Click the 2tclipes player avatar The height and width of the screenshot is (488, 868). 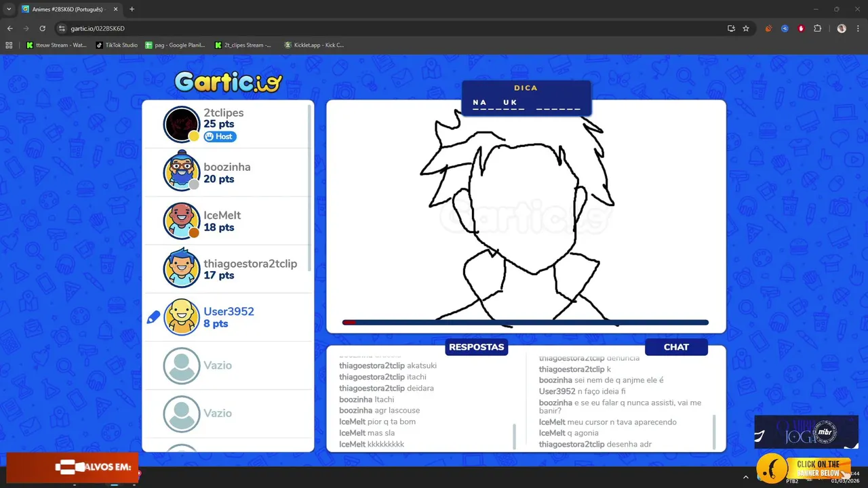click(182, 124)
